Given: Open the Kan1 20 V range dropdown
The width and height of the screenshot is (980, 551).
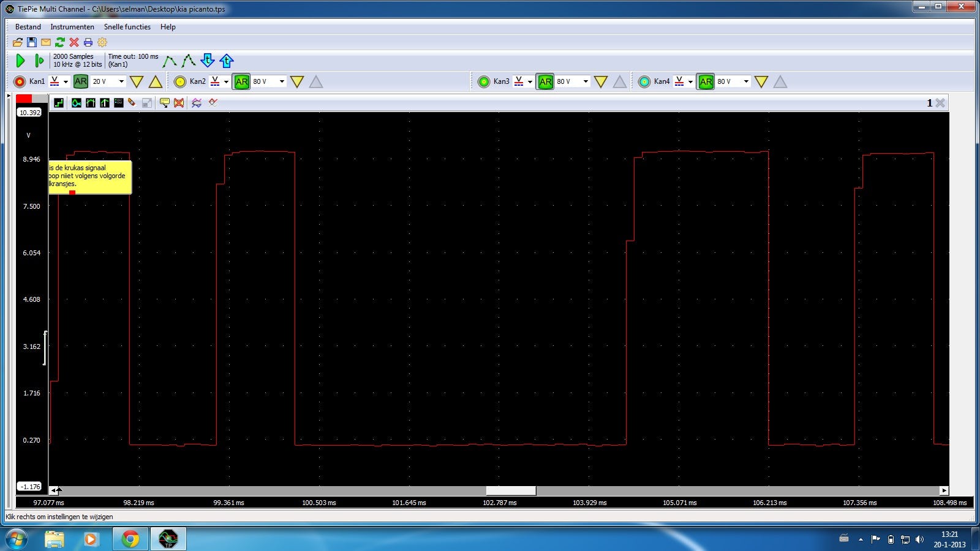Looking at the screenshot, I should click(x=121, y=81).
